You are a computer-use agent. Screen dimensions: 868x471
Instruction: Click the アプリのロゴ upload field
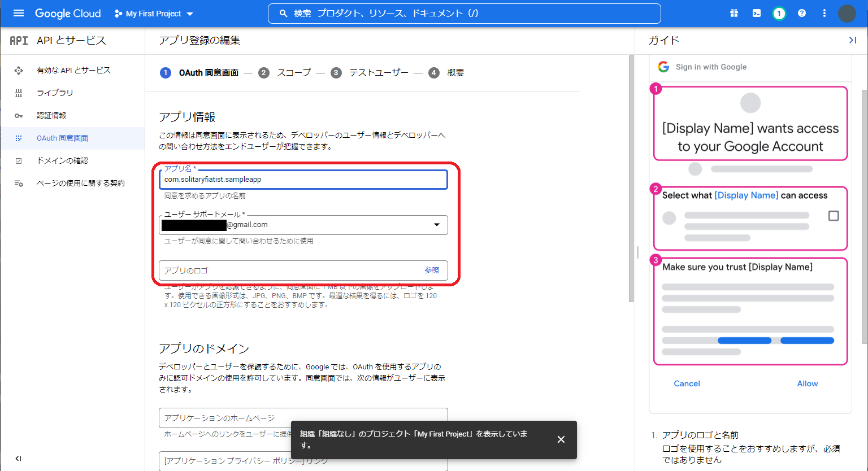coord(303,271)
